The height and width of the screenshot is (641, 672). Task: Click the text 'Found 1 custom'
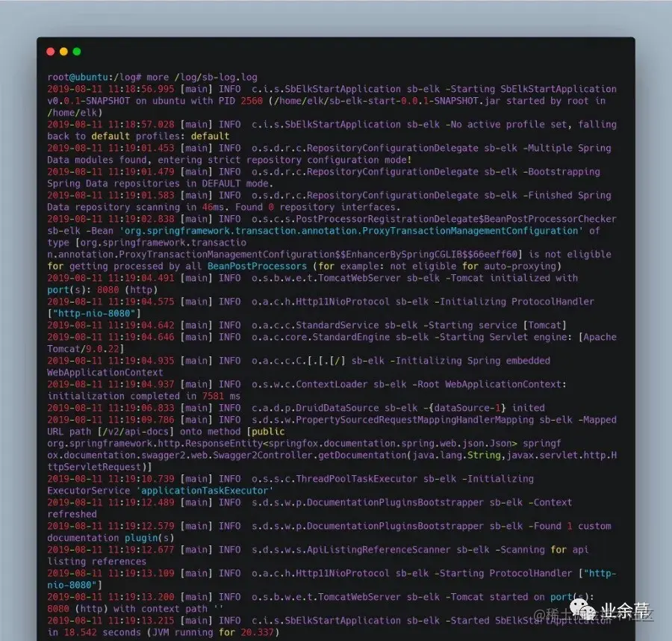click(572, 526)
